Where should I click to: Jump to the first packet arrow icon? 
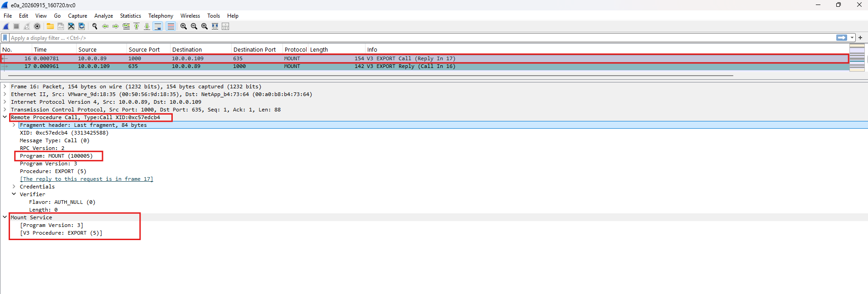click(137, 26)
